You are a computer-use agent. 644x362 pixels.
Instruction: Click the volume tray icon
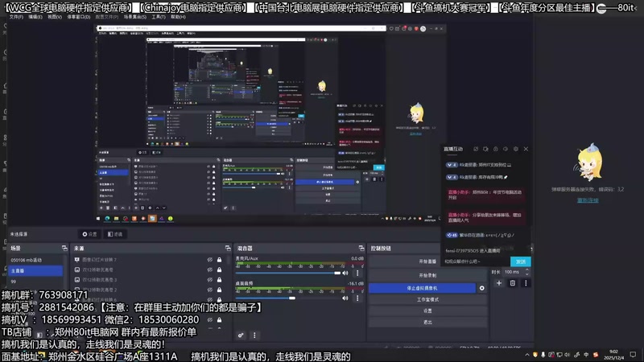point(568,355)
